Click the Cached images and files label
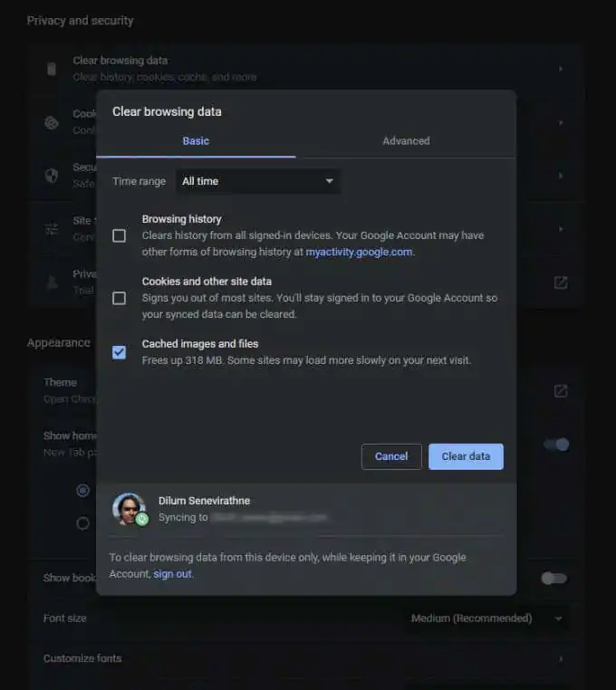 (x=200, y=344)
